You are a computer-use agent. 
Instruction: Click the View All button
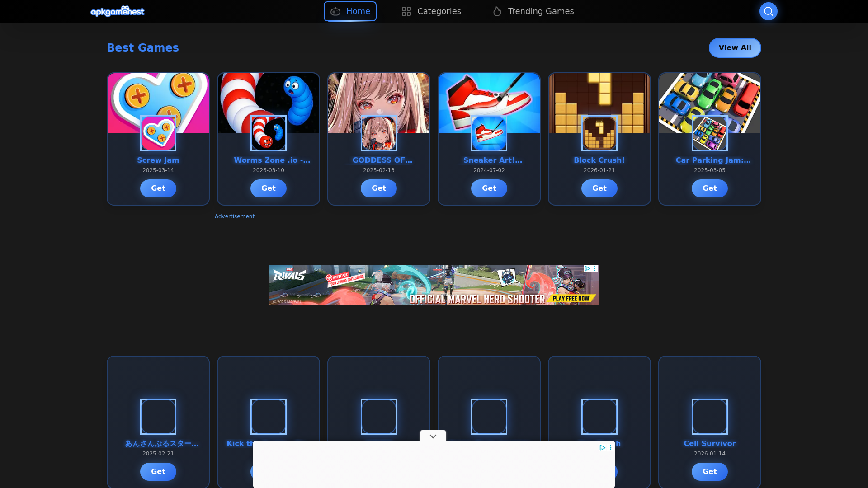(735, 48)
